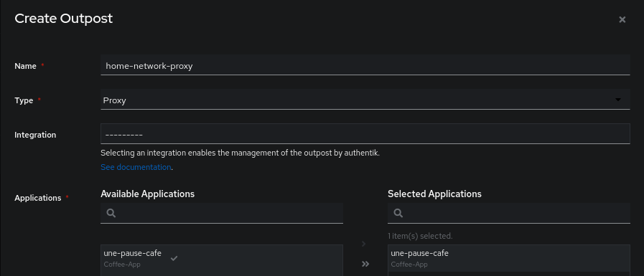644x276 pixels.
Task: Click the add-selected single arrow button
Action: pyautogui.click(x=364, y=244)
